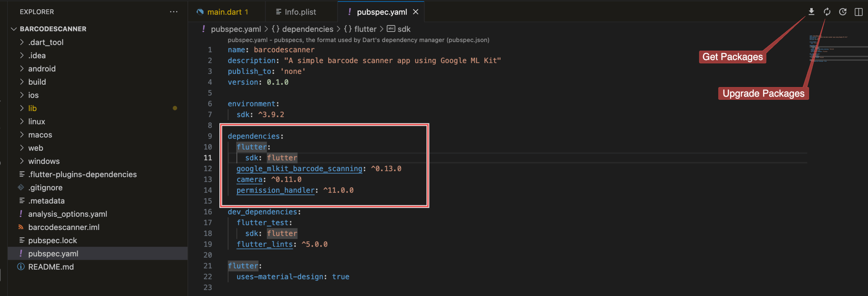This screenshot has width=868, height=296.
Task: Click the EXPLORER panel title
Action: tap(37, 12)
